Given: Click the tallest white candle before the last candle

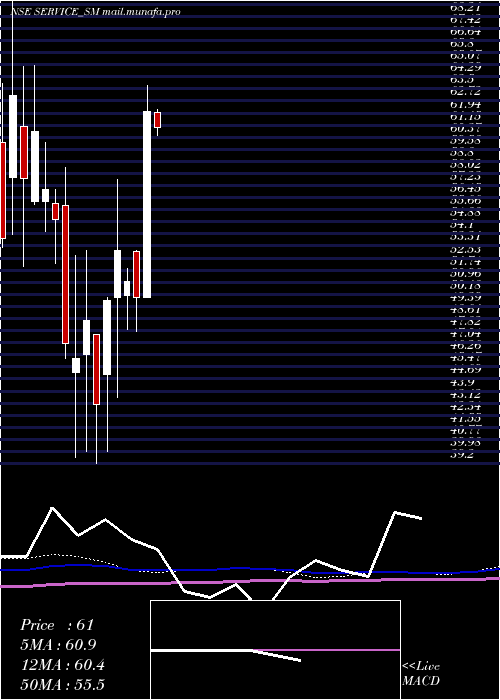Looking at the screenshot, I should [x=146, y=204].
